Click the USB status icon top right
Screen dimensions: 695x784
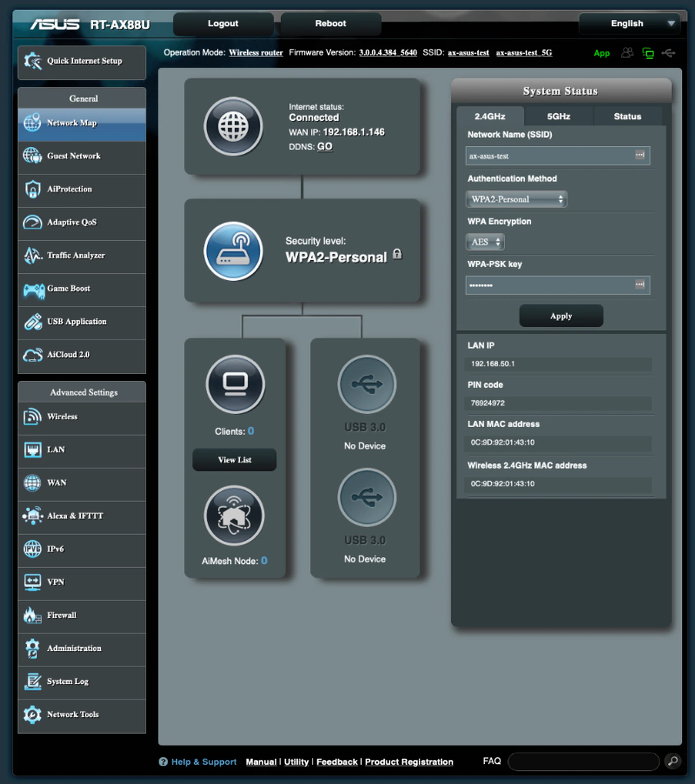669,53
